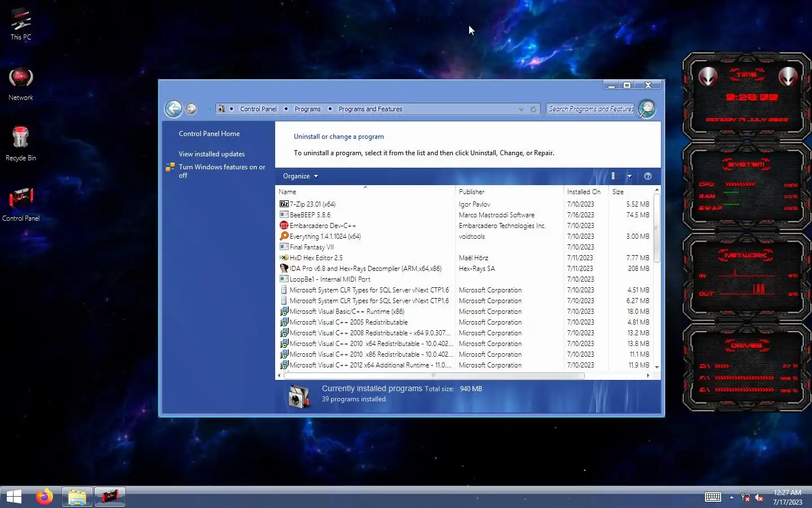Click the Control Panel root icon in address bar
Screen dimensions: 812x508
(x=222, y=109)
